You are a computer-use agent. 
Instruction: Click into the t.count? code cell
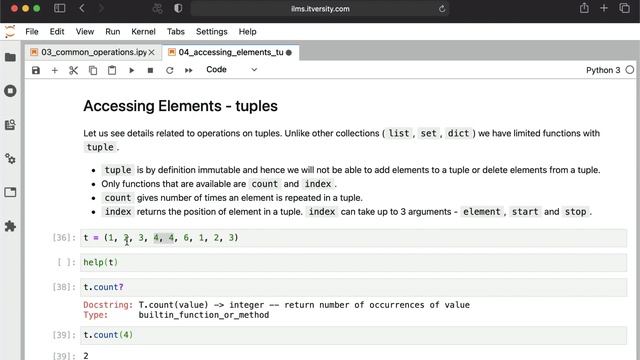point(353,287)
